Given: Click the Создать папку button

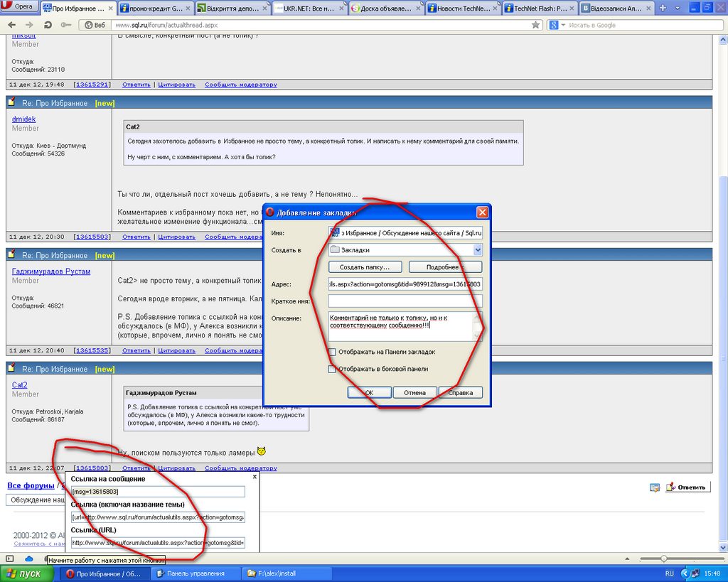Looking at the screenshot, I should (x=365, y=267).
